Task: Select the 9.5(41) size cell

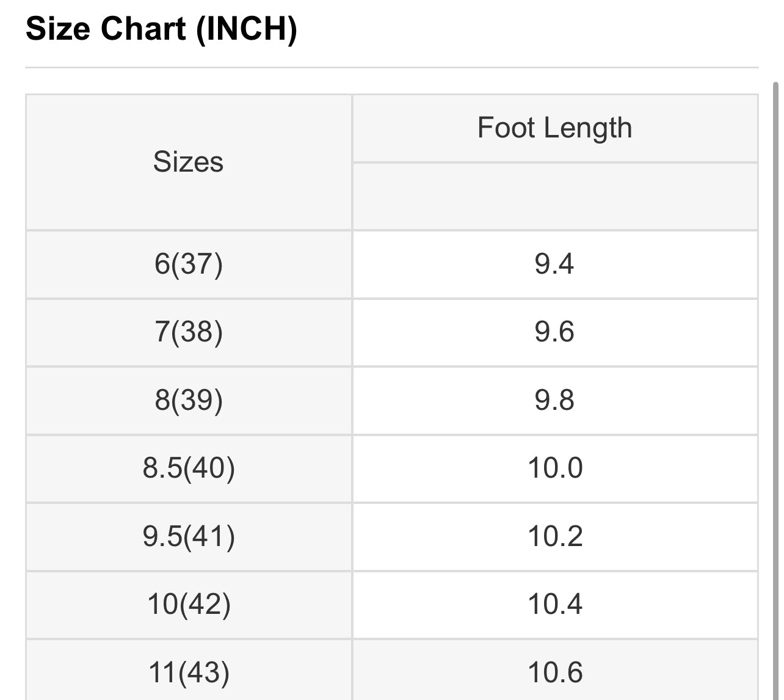Action: coord(188,537)
